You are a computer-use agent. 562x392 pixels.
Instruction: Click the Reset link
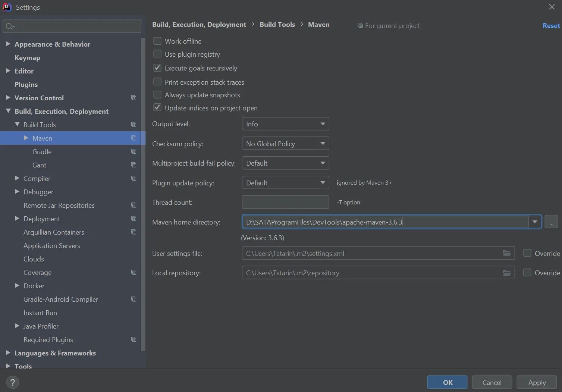tap(551, 26)
